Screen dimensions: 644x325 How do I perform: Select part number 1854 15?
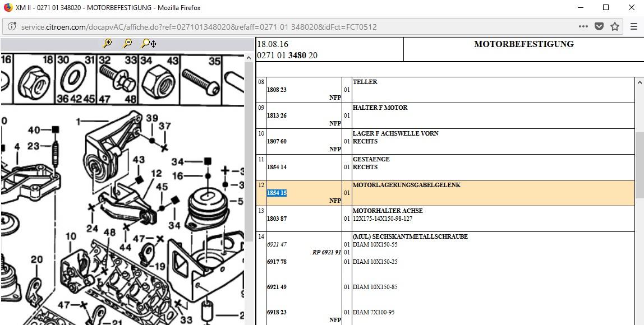[277, 193]
